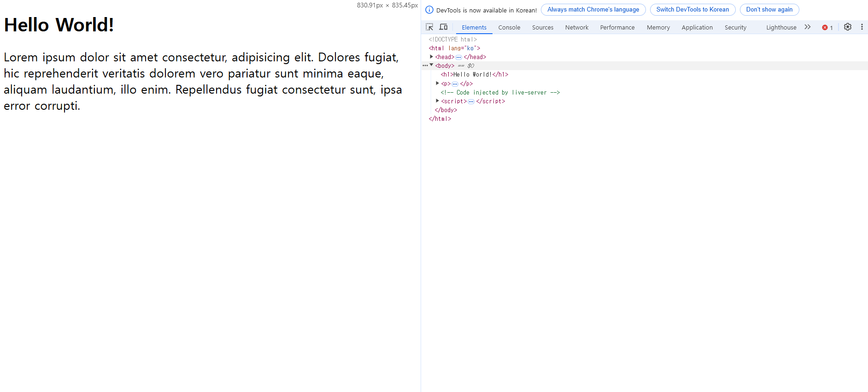
Task: Select the closing </html> tag
Action: pyautogui.click(x=440, y=119)
